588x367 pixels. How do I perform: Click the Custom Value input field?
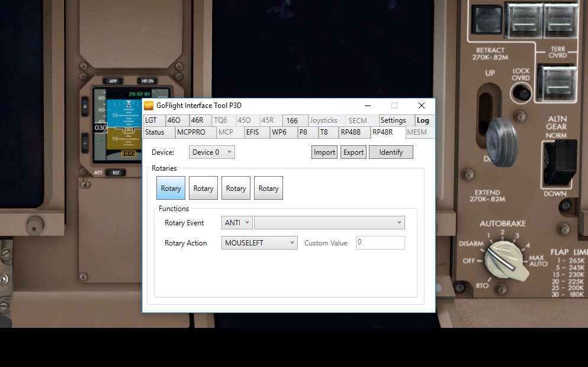pyautogui.click(x=380, y=242)
